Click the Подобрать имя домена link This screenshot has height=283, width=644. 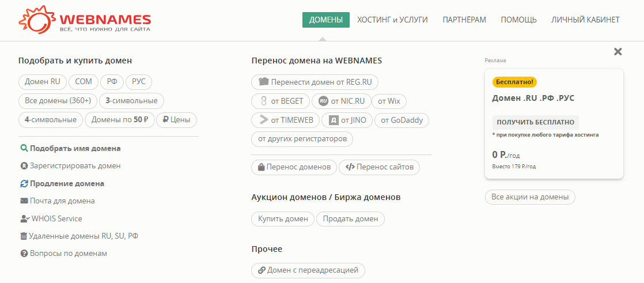coord(75,148)
